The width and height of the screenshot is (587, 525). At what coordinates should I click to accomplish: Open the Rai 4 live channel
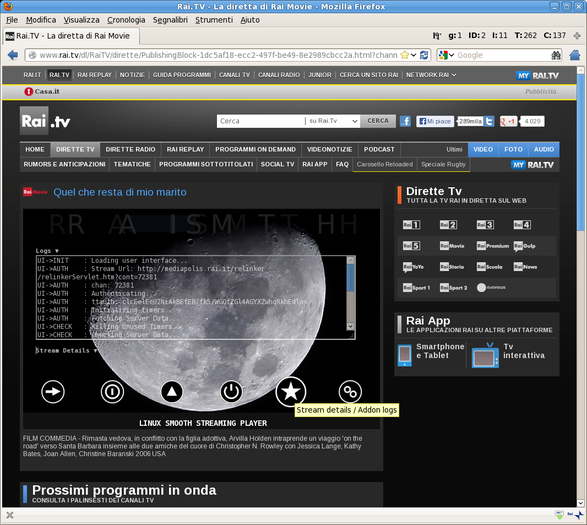tap(522, 225)
